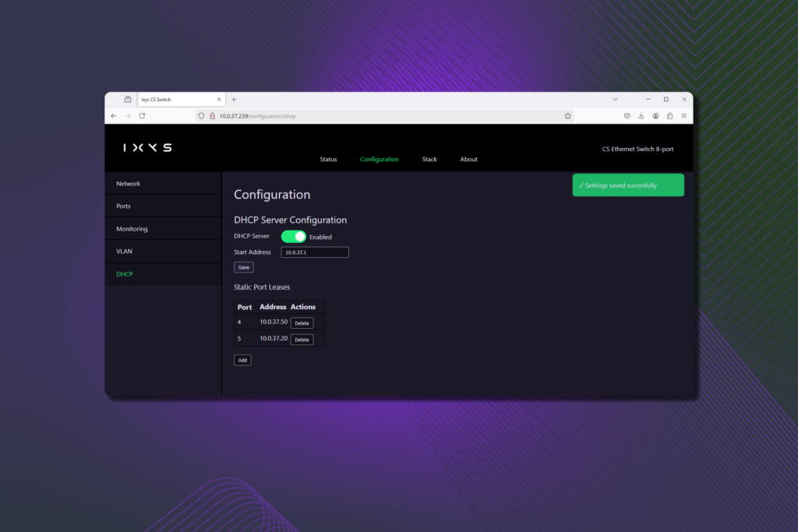Click the browser URL address bar
The width and height of the screenshot is (798, 532).
pyautogui.click(x=385, y=116)
